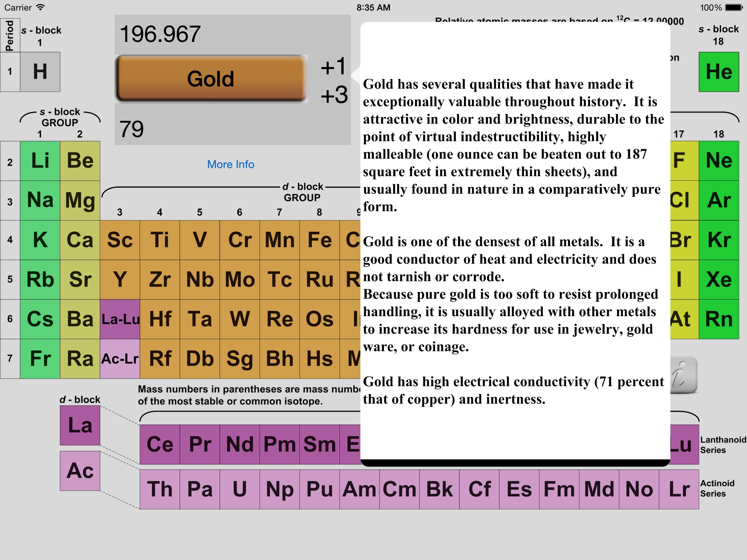Tap the Sr strontium tile
The image size is (747, 560).
click(x=80, y=280)
